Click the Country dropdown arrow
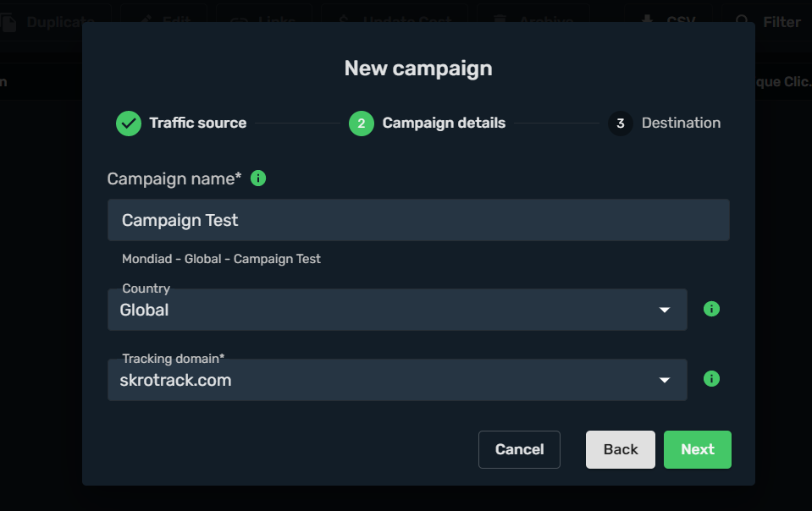Viewport: 812px width, 511px height. pos(665,310)
